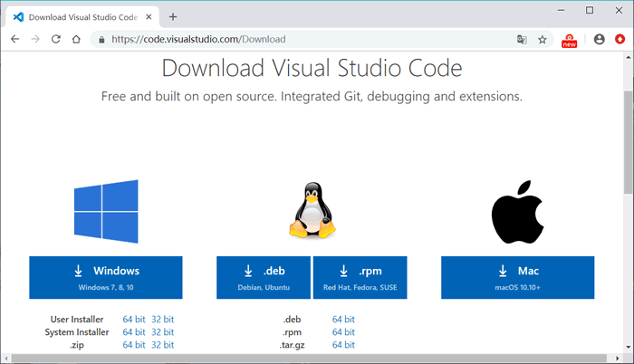Download the Windows 7, 8, 10 installer
The height and width of the screenshot is (364, 634).
[106, 277]
